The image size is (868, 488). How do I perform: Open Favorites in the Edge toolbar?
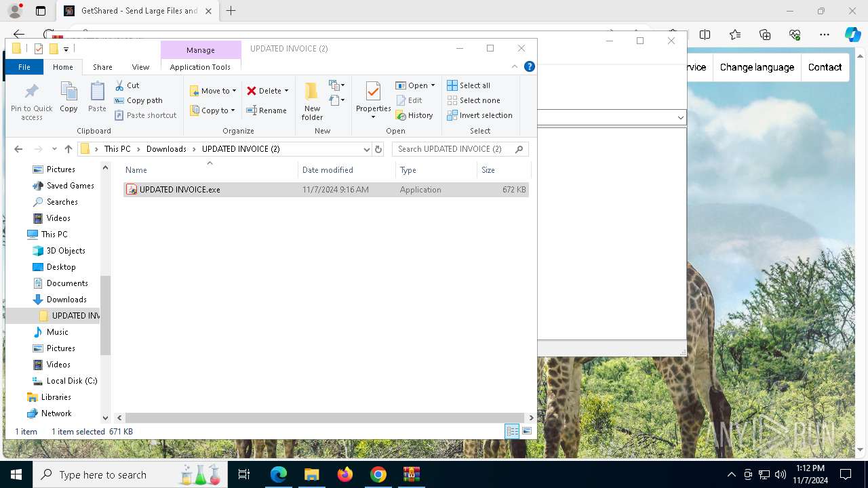pyautogui.click(x=735, y=35)
